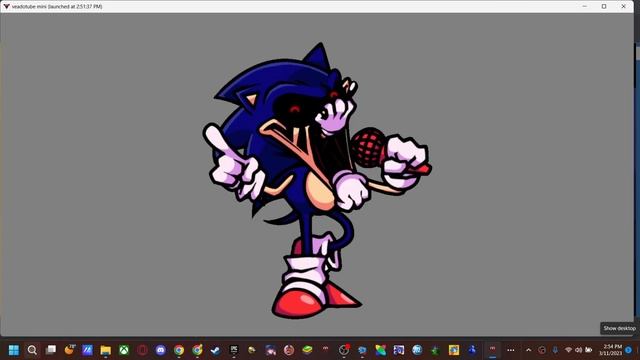Launch the Xbox app from the taskbar

[x=124, y=350]
